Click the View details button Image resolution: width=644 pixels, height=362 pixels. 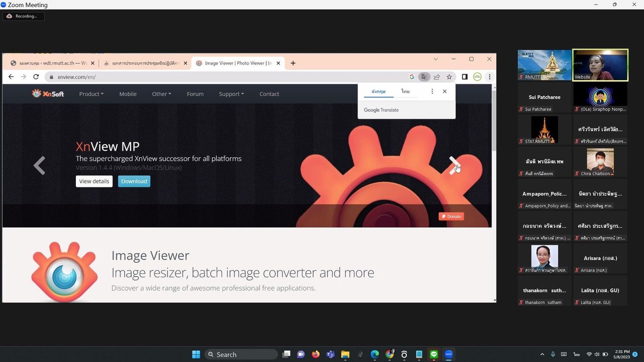pos(94,181)
